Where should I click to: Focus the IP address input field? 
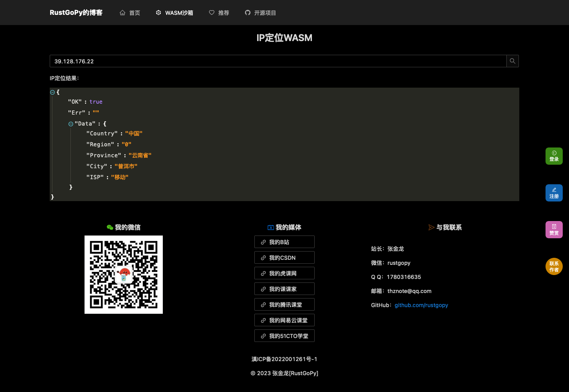pyautogui.click(x=278, y=61)
